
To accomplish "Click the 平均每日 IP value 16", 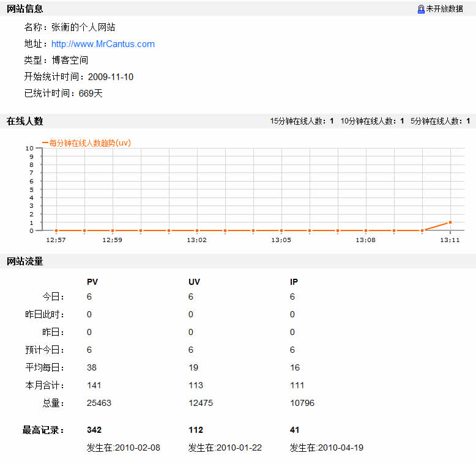I will (x=295, y=367).
